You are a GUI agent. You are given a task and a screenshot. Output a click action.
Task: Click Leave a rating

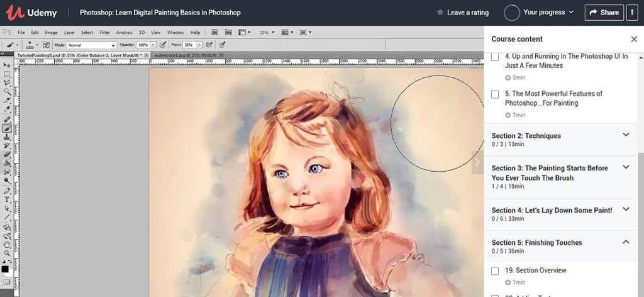point(462,13)
